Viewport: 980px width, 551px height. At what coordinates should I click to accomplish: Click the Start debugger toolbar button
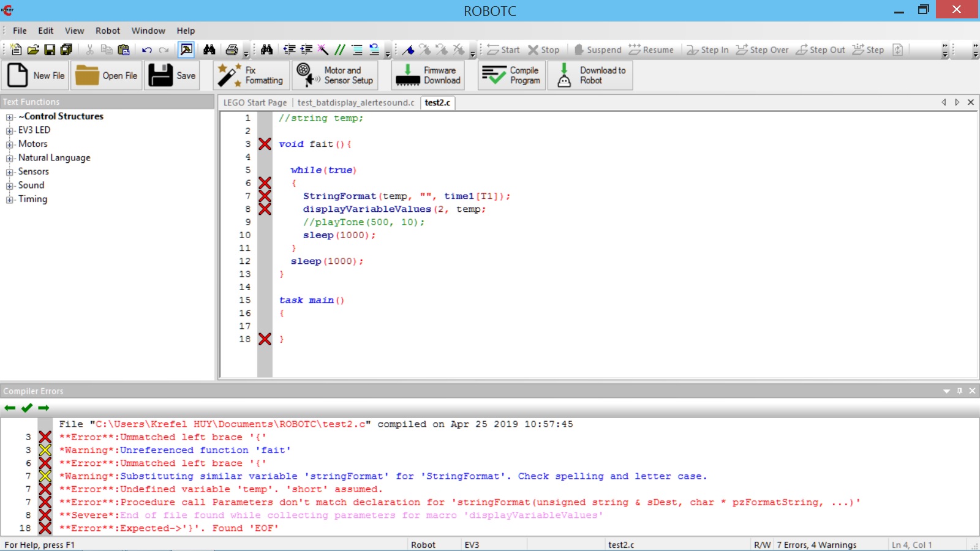tap(503, 50)
